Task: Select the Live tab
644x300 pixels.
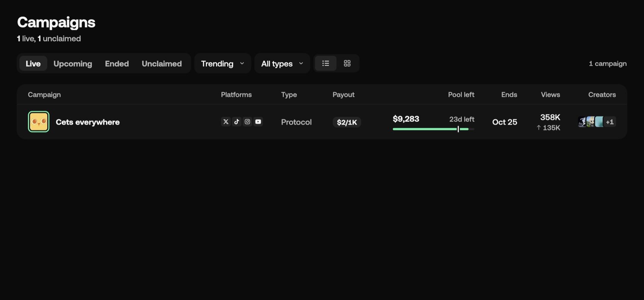Action: point(33,63)
